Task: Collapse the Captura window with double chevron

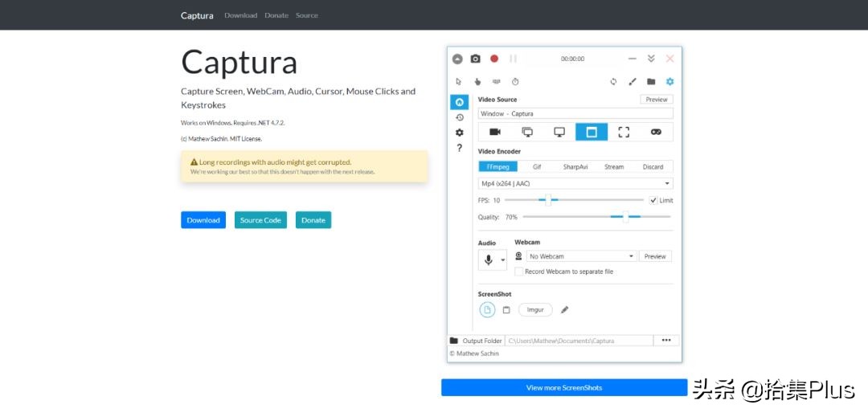Action: 651,59
